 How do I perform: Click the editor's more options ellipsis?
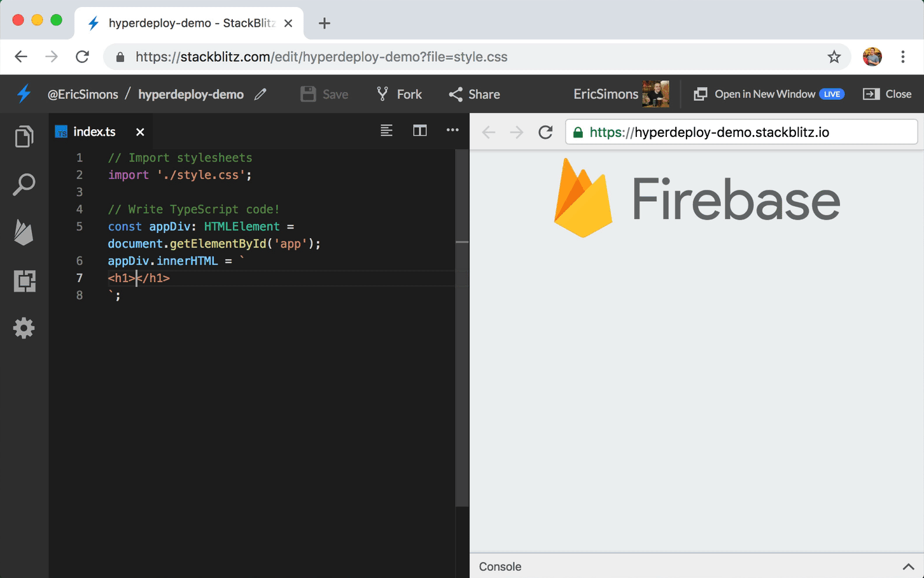tap(452, 130)
